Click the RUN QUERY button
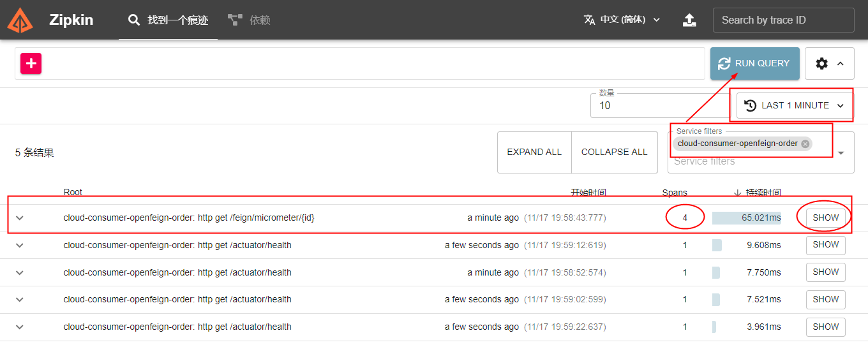Viewport: 868px width, 354px height. pos(755,63)
